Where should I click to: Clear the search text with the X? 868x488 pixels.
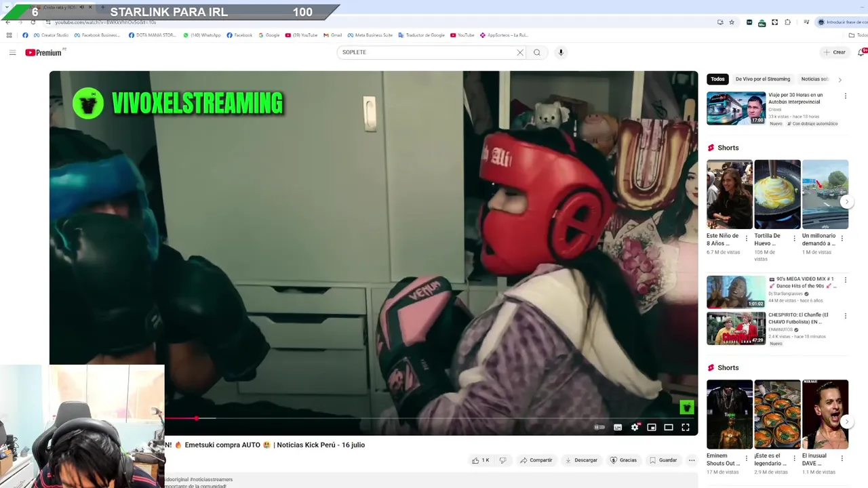coord(520,52)
